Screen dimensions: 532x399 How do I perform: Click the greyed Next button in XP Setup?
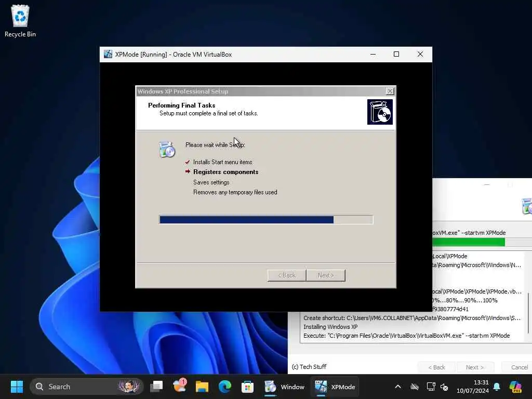[326, 275]
